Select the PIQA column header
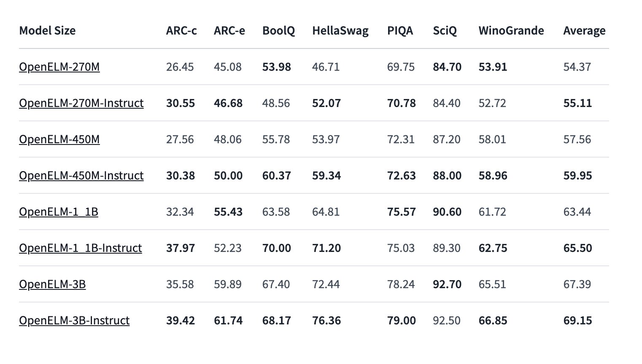This screenshot has height=364, width=642. (x=400, y=31)
